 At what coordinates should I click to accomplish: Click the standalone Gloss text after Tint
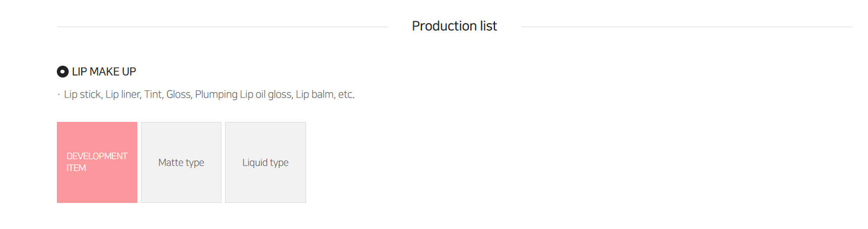pyautogui.click(x=178, y=94)
